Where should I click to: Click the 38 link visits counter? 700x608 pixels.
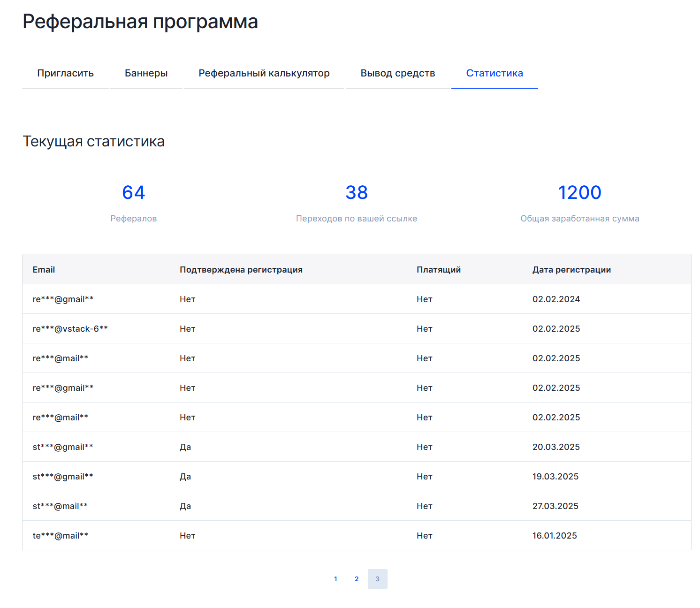(357, 192)
